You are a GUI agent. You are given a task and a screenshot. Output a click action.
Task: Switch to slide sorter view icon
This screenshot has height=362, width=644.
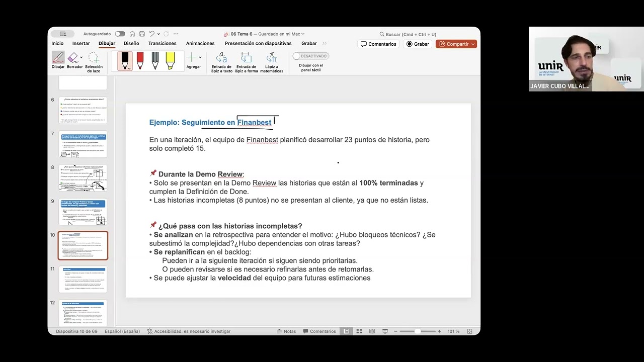(x=359, y=331)
